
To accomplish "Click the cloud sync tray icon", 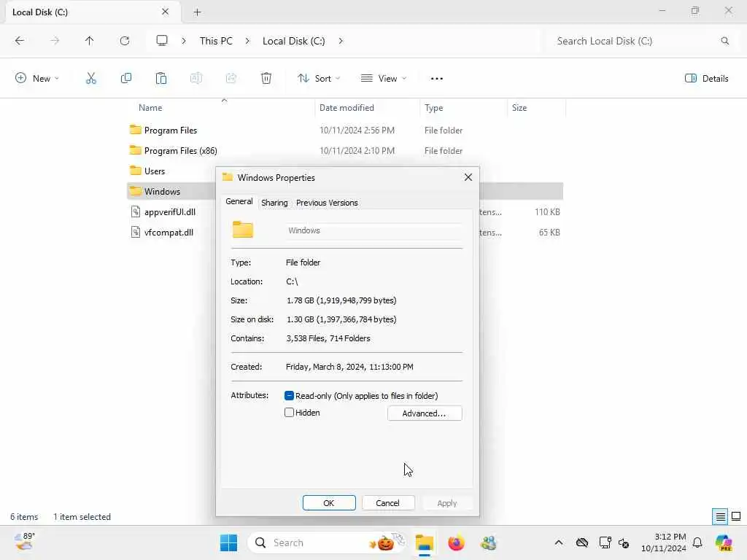I will coord(581,542).
